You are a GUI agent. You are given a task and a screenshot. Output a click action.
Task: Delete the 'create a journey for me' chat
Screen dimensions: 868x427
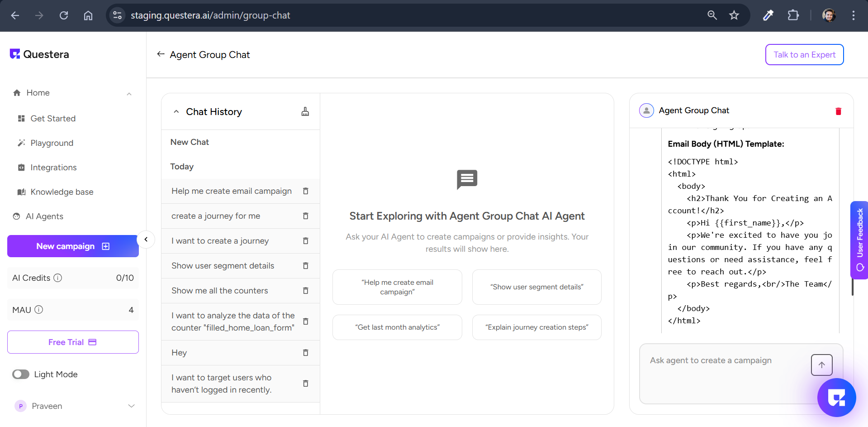point(306,216)
